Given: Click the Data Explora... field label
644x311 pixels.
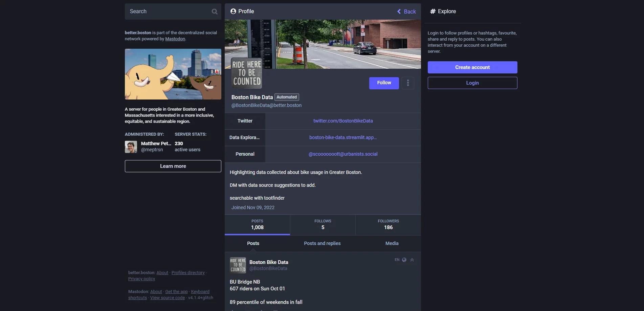Looking at the screenshot, I should [245, 137].
